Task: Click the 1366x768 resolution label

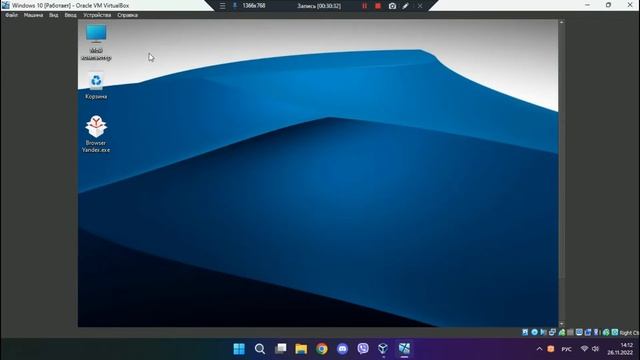Action: [254, 6]
